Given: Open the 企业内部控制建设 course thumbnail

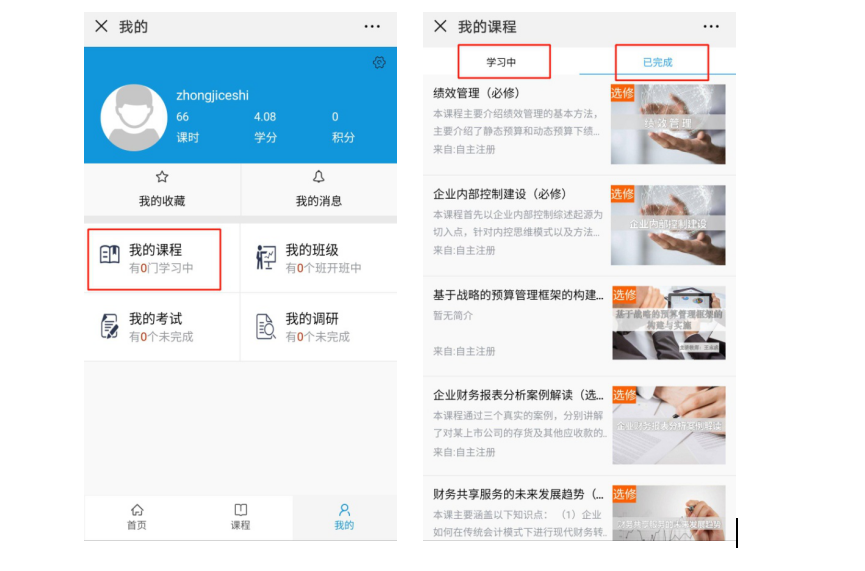Looking at the screenshot, I should [668, 225].
